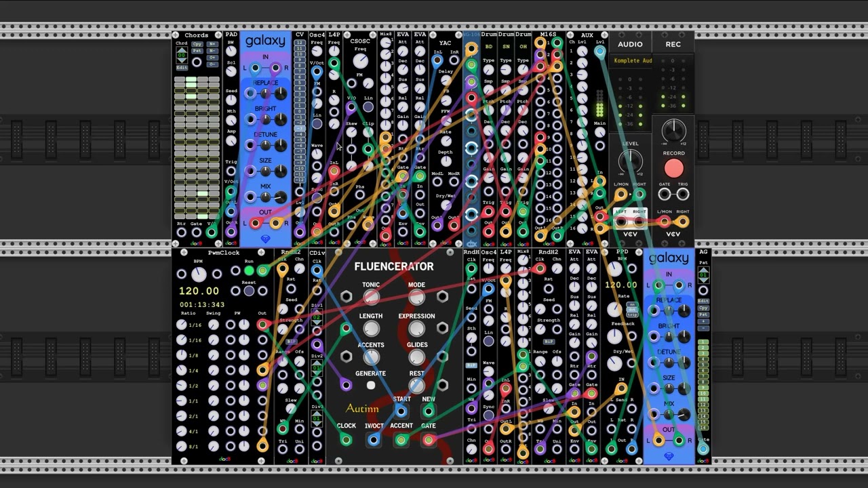This screenshot has height=488, width=868.
Task: Toggle top Osc4 Sync button
Action: coord(317,197)
